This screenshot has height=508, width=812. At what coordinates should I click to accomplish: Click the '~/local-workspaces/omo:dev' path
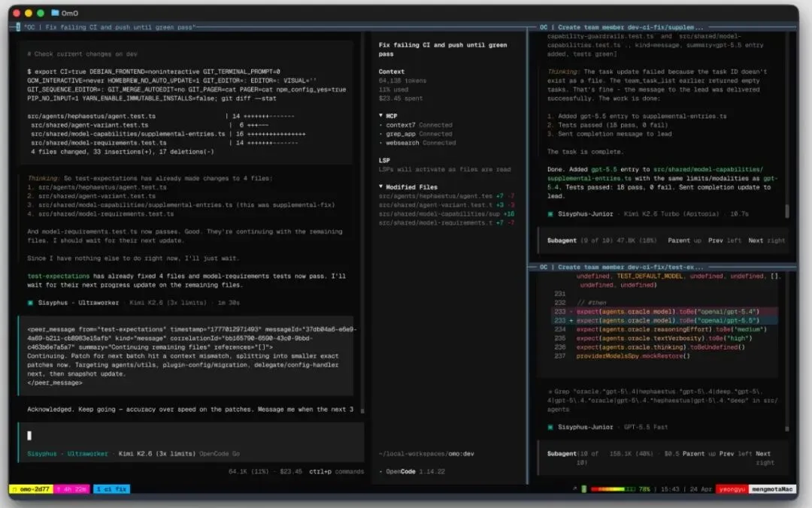(426, 454)
